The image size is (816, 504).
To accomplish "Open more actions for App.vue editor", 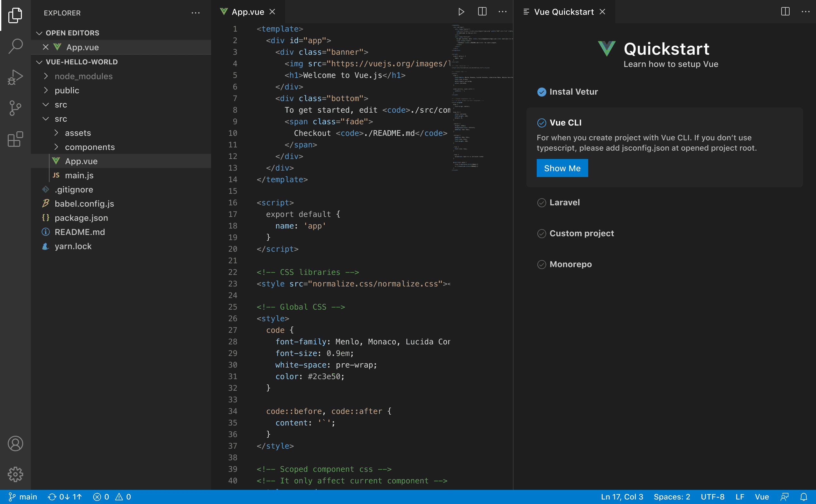I will pyautogui.click(x=503, y=12).
